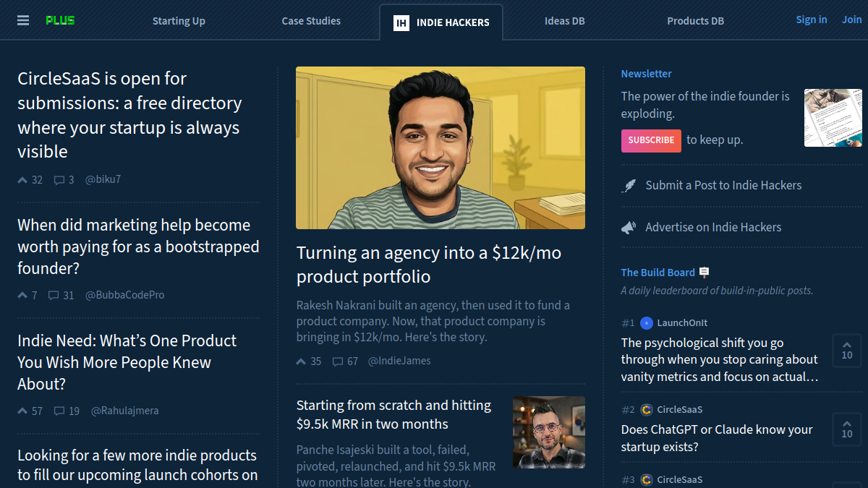Open "Starting from scratch and hitting $9.5k MRR" article
868x488 pixels.
coord(393,415)
